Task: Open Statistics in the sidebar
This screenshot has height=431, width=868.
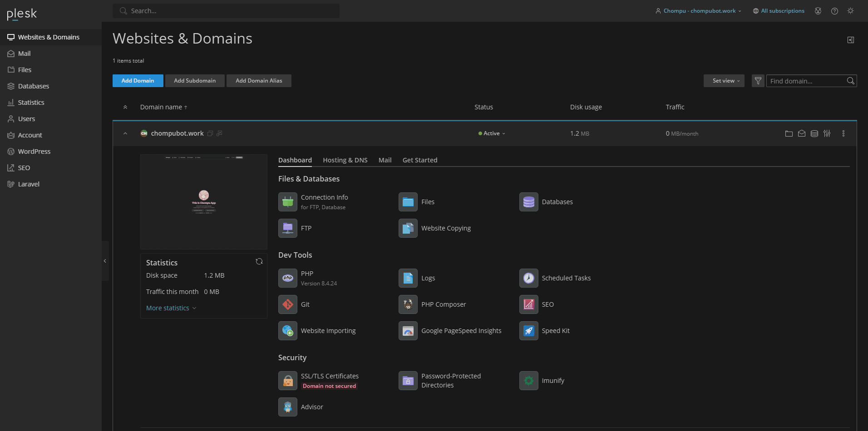Action: (x=51, y=103)
